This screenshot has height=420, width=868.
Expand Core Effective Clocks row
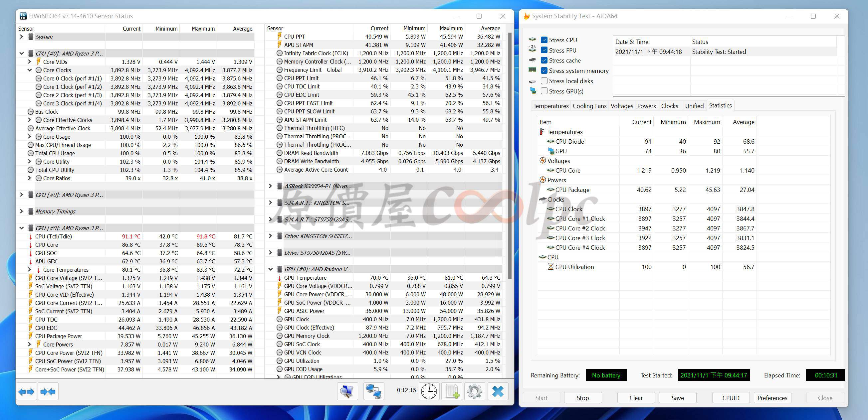coord(29,120)
